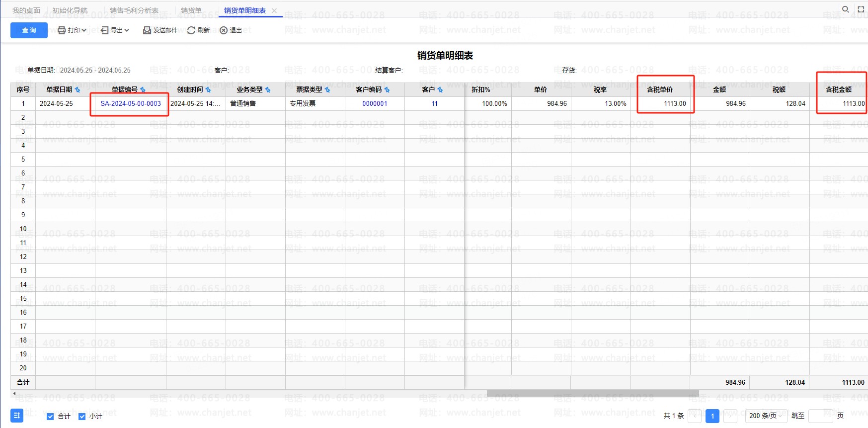The width and height of the screenshot is (868, 428).
Task: Click the horizontal scrollbar thumb
Action: tap(593, 394)
